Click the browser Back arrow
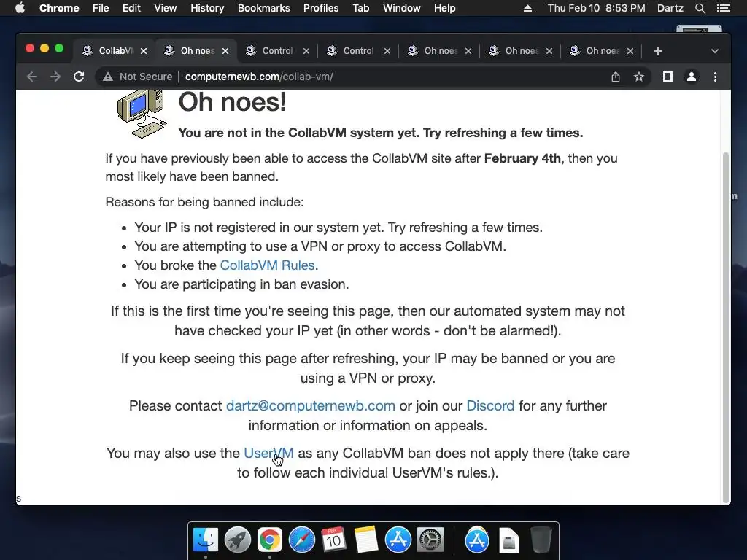 [x=32, y=77]
